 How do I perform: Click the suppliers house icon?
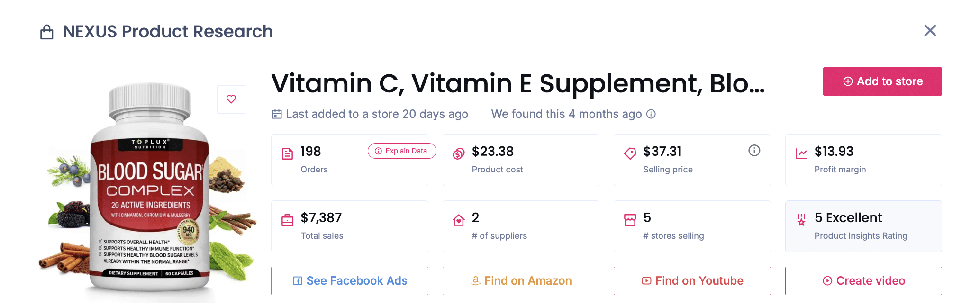coord(458,219)
